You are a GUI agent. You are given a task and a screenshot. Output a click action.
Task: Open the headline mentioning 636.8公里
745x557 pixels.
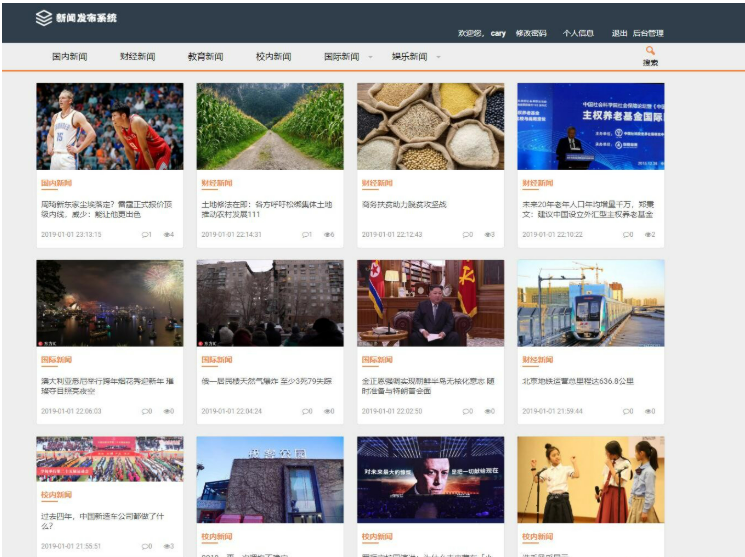tap(578, 381)
